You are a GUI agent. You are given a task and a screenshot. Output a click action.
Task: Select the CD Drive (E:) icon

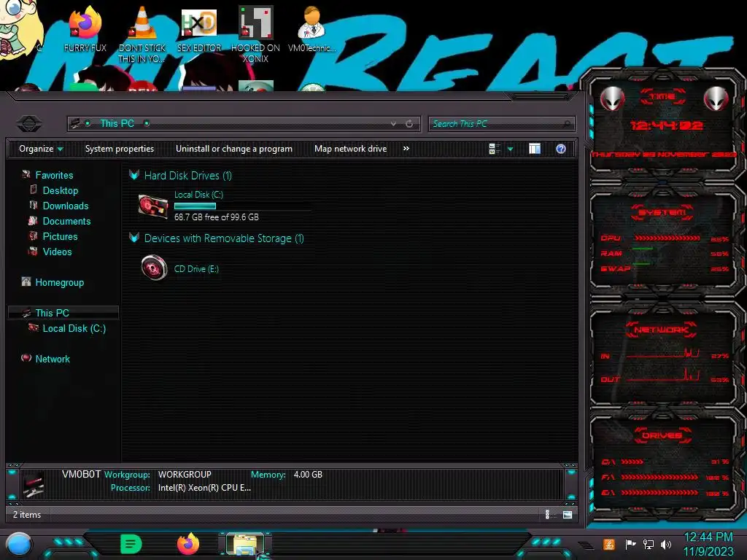(155, 268)
